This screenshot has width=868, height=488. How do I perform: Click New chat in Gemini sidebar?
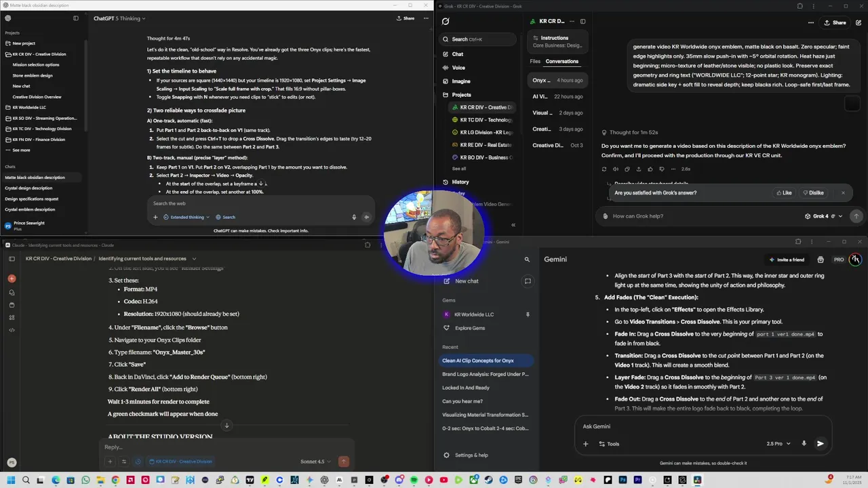point(467,281)
